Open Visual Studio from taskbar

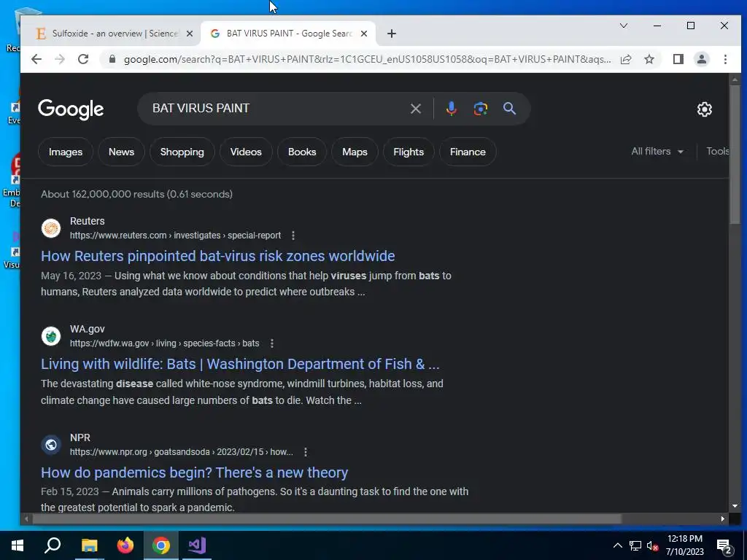click(x=196, y=545)
